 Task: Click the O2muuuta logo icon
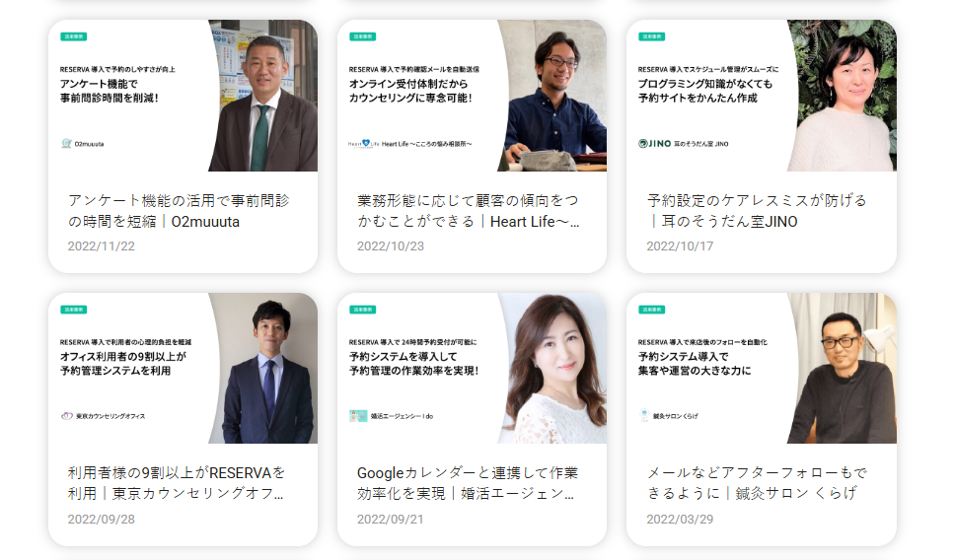click(66, 144)
